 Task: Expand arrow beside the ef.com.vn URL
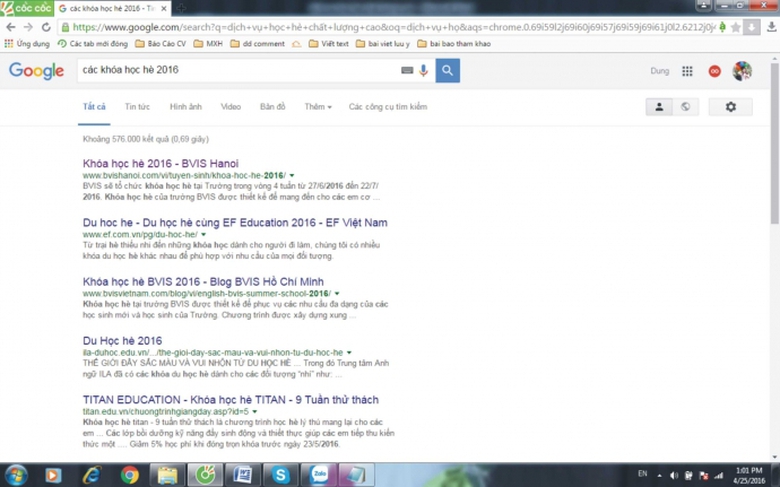pyautogui.click(x=204, y=235)
